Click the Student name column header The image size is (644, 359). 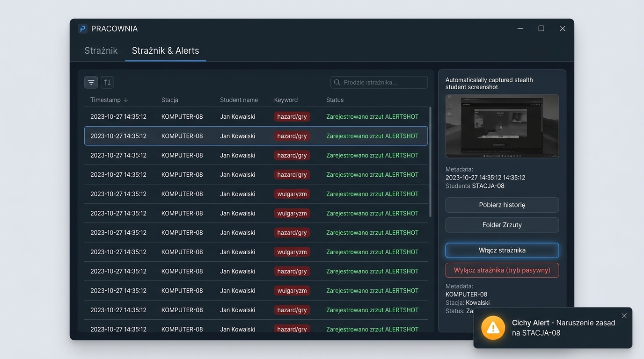(x=239, y=100)
